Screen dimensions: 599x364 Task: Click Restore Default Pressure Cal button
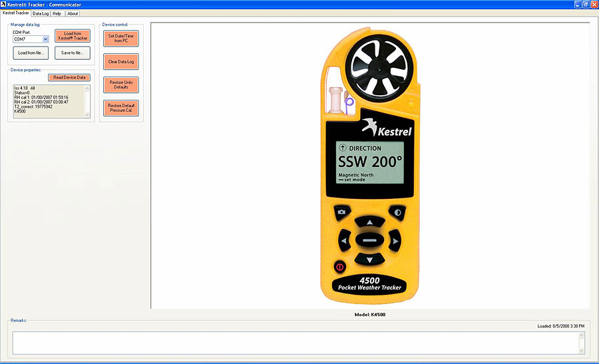pos(120,108)
